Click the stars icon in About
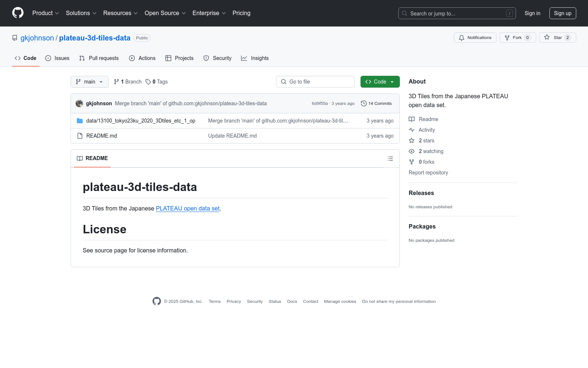The image size is (588, 368). [x=412, y=141]
